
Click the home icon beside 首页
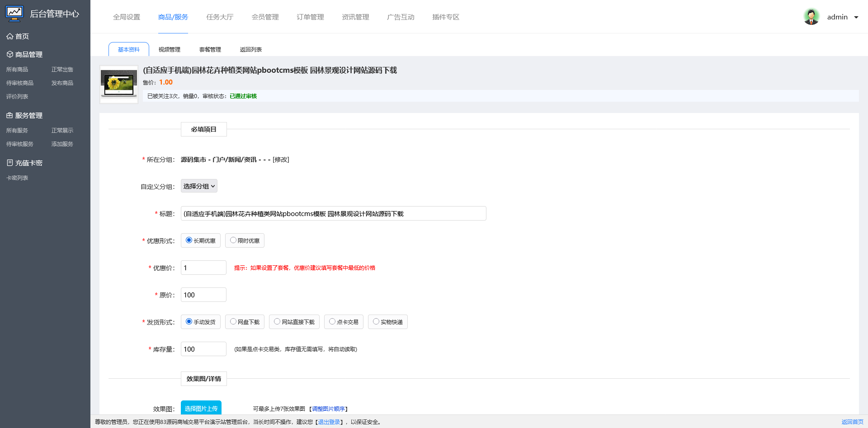pos(9,36)
